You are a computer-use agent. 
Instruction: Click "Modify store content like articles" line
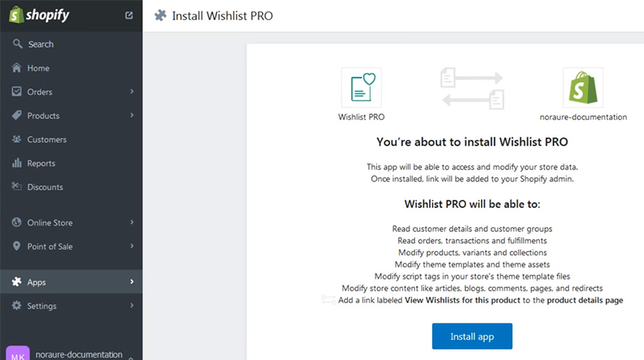(x=472, y=288)
